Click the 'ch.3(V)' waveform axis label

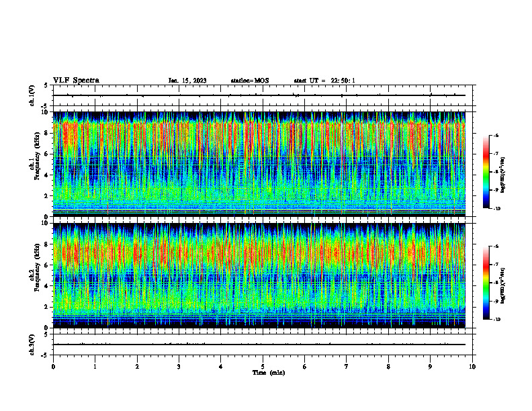point(32,345)
